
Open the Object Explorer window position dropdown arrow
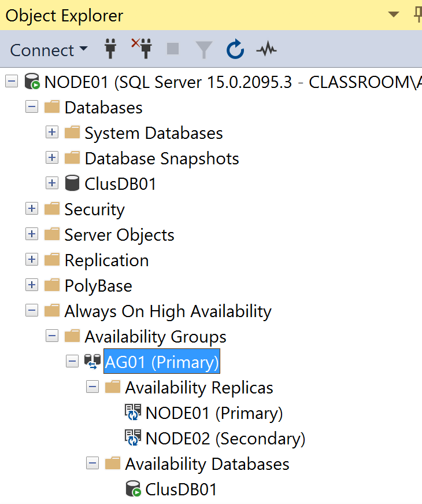click(x=393, y=14)
